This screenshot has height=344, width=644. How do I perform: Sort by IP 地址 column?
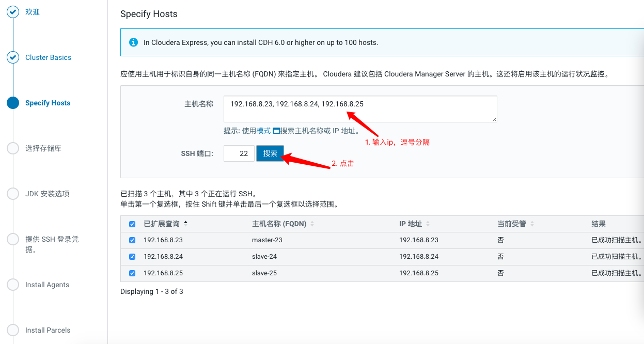428,224
